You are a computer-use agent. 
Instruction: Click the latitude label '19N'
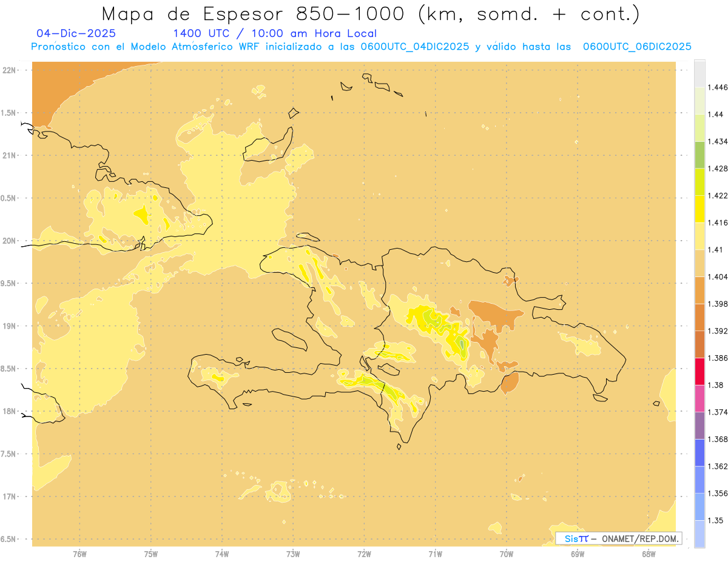[10, 326]
